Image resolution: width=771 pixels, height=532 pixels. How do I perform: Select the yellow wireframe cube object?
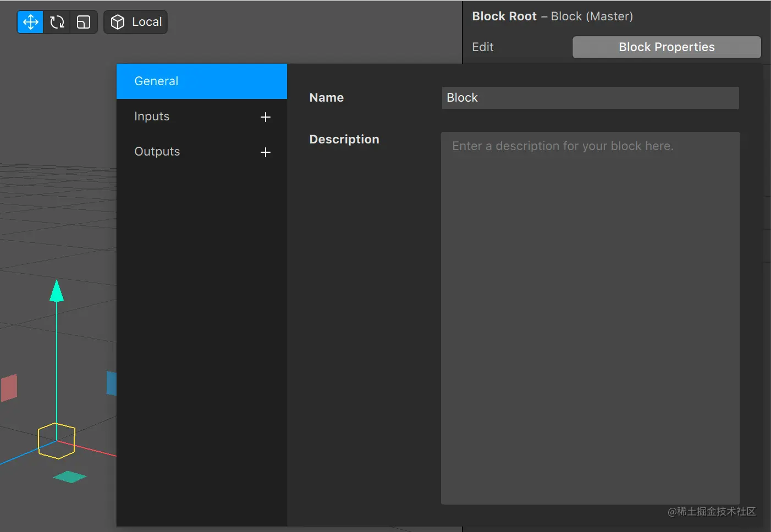point(57,441)
